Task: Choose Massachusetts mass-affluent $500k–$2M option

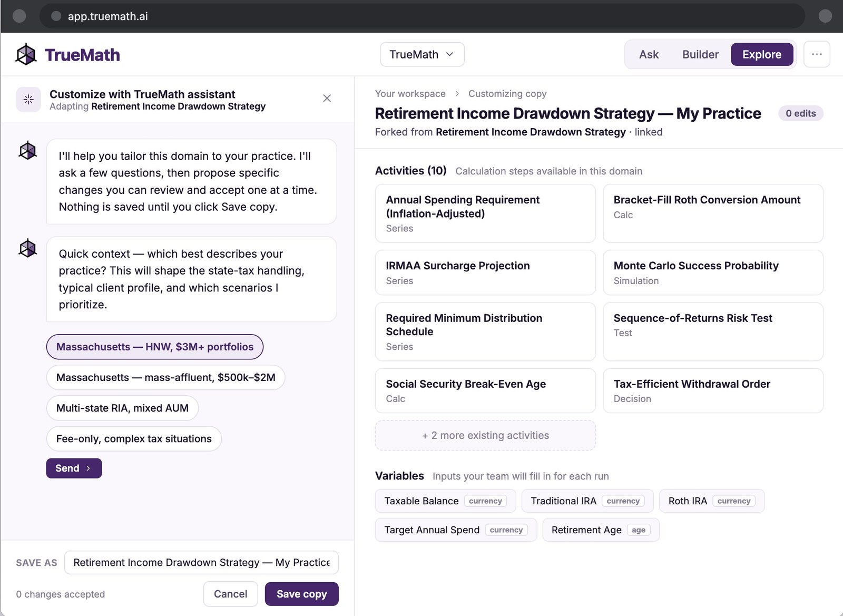Action: coord(165,377)
